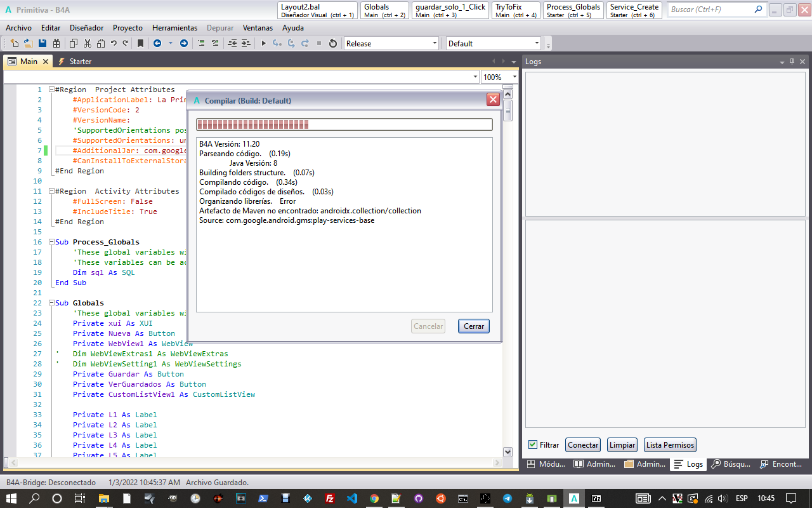This screenshot has width=812, height=508.
Task: Click the Cut scissors icon
Action: 87,43
